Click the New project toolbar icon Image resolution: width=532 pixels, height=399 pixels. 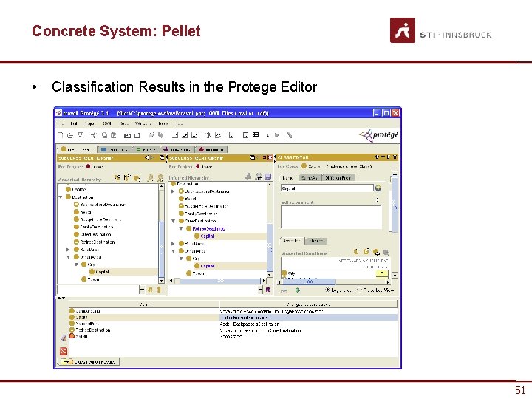pyautogui.click(x=61, y=135)
